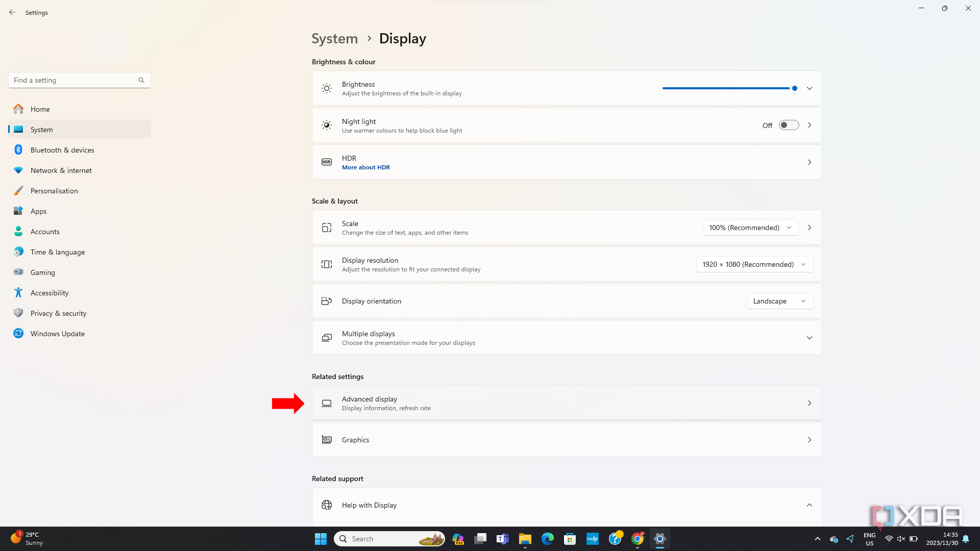The image size is (980, 551).
Task: Open the Landscape orientation dropdown
Action: tap(780, 301)
